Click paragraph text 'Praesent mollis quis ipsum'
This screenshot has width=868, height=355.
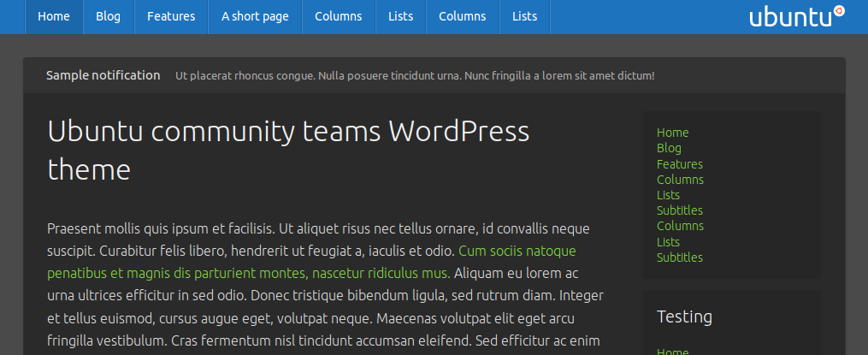128,228
